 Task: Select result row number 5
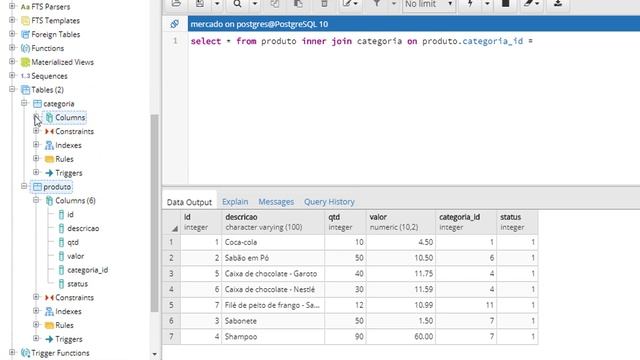tap(171, 305)
